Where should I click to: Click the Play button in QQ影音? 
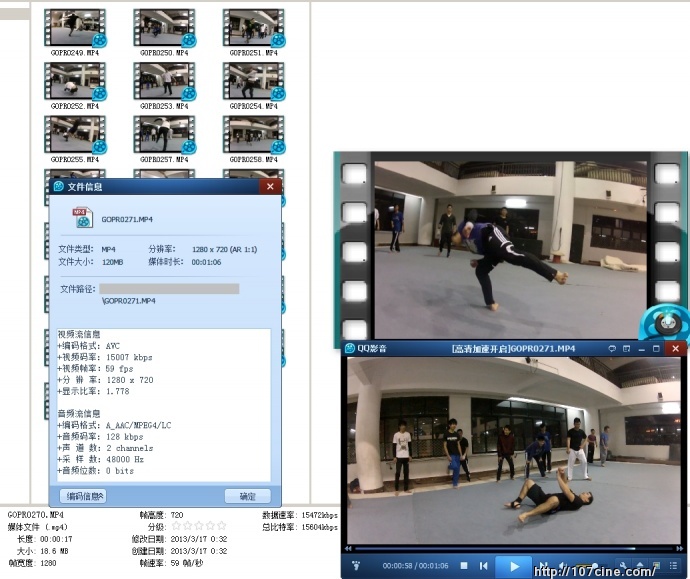click(514, 566)
